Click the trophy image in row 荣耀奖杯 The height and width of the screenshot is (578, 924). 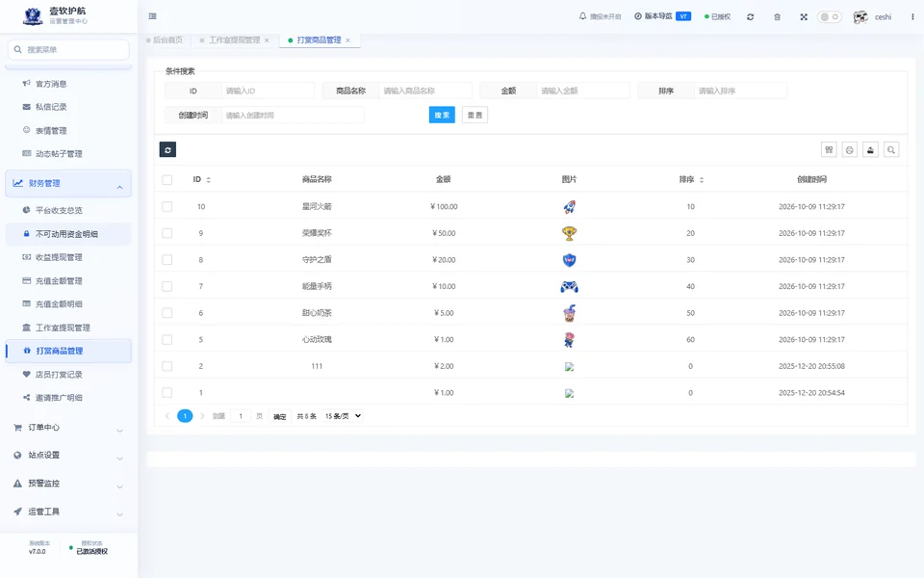[x=569, y=233]
